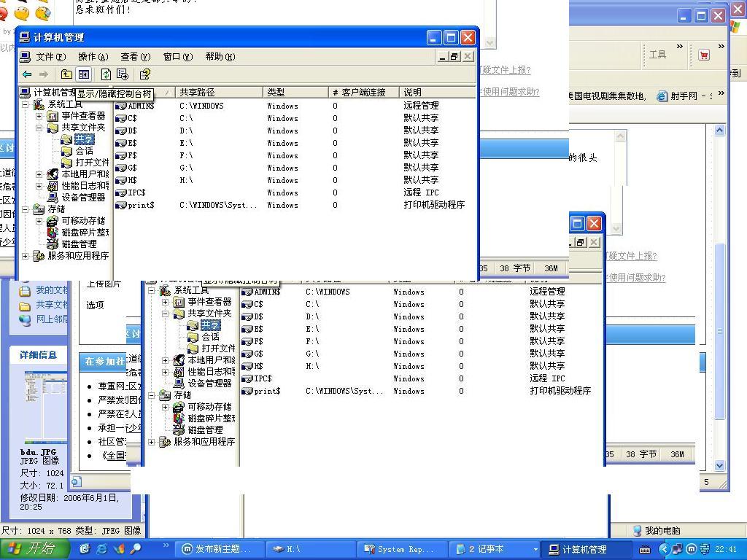Launch Internet Explorer from quick launch
747x560 pixels.
tap(101, 549)
